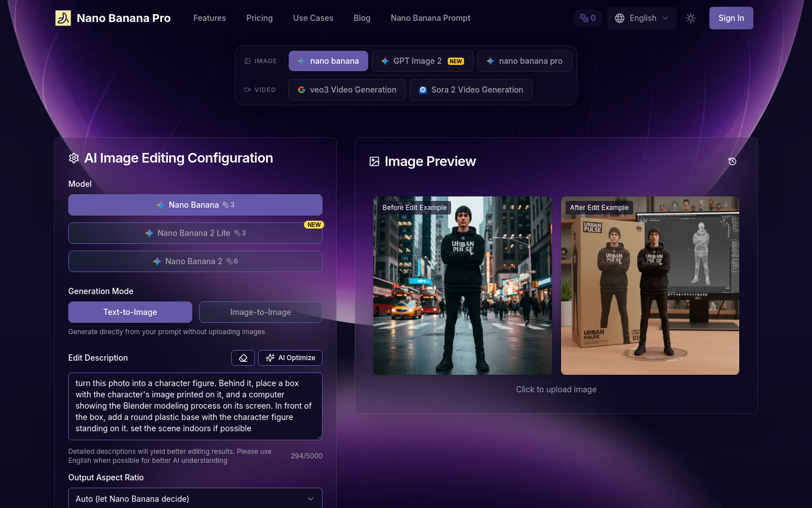Choose the Nano Banana 2 model
The height and width of the screenshot is (508, 812).
(x=195, y=261)
